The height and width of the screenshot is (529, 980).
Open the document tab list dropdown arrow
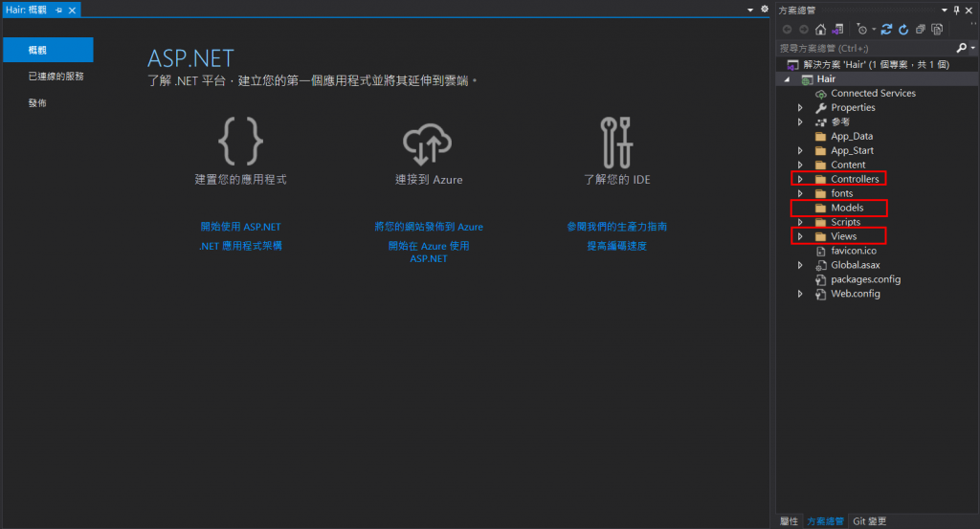[750, 10]
